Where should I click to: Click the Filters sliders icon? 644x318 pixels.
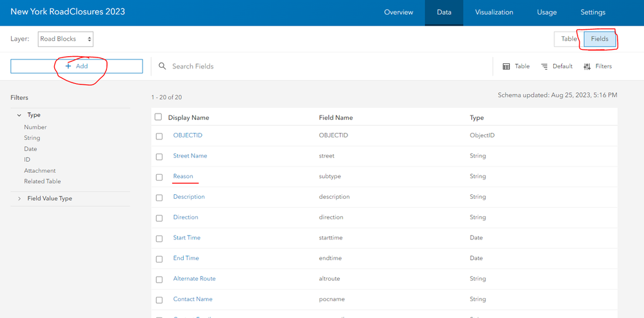[x=587, y=66]
